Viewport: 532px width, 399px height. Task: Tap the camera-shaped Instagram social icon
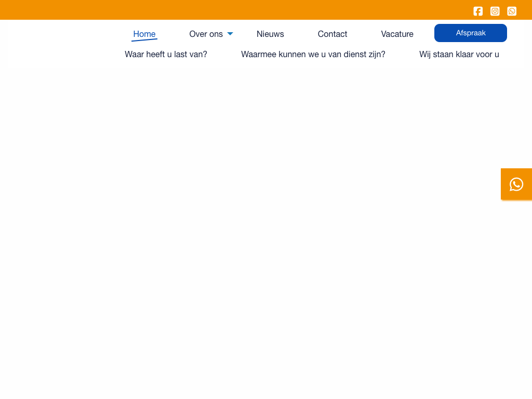[x=495, y=11]
